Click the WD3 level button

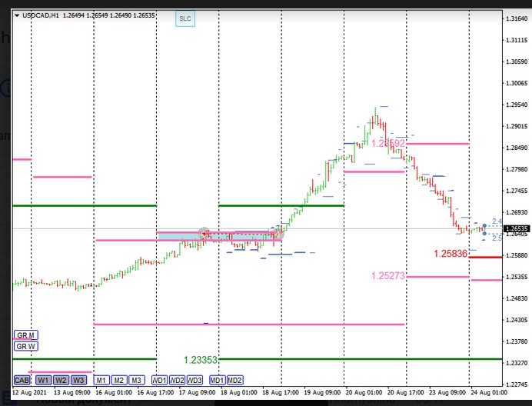[195, 380]
